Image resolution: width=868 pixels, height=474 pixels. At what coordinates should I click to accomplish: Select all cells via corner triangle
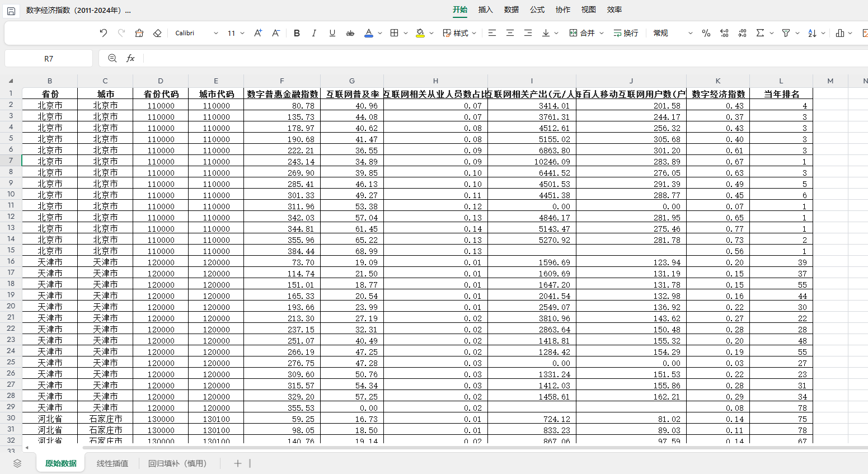coord(11,81)
